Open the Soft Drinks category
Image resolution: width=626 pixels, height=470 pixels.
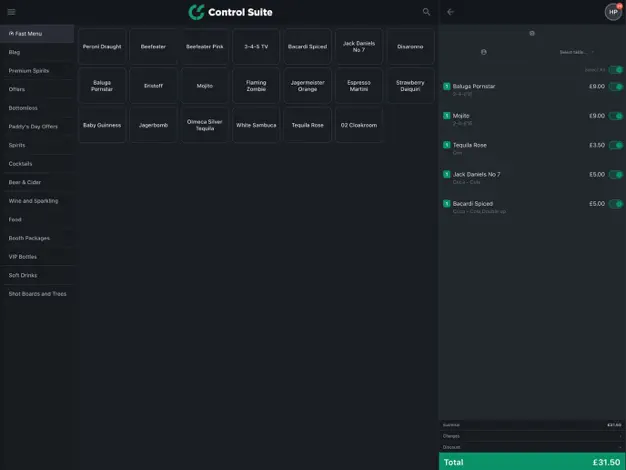tap(37, 276)
